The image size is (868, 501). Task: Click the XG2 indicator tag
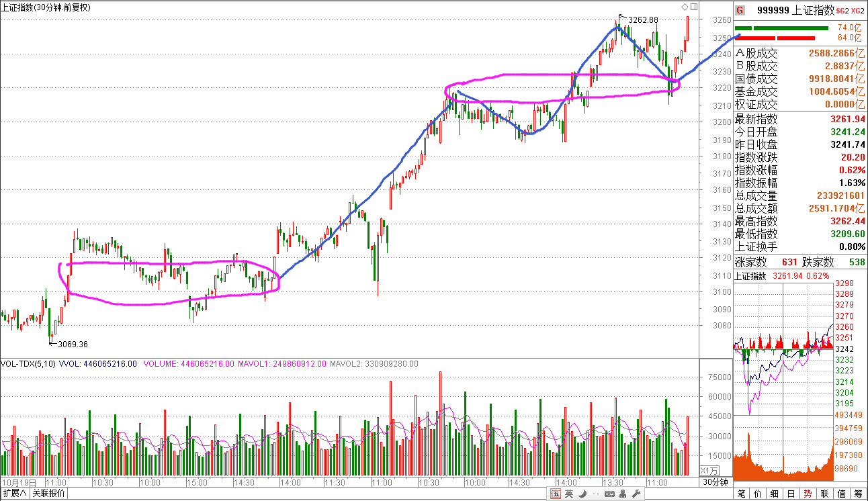(x=856, y=11)
